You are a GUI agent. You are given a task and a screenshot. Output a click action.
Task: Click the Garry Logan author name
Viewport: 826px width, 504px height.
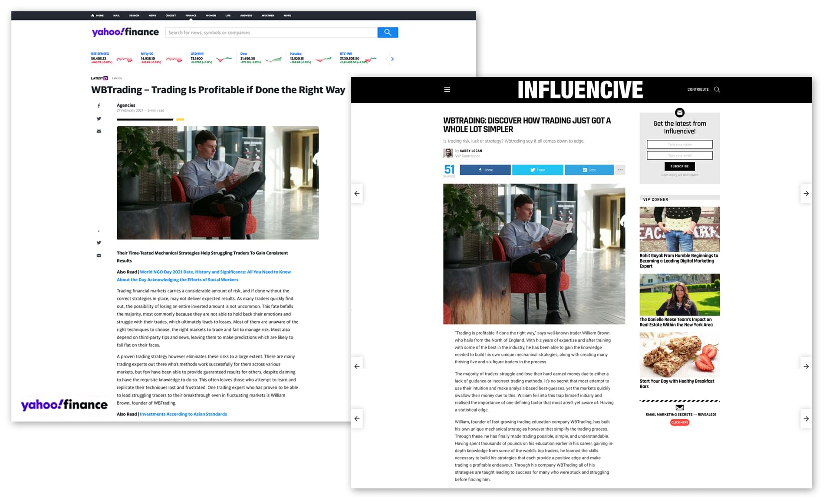(471, 151)
